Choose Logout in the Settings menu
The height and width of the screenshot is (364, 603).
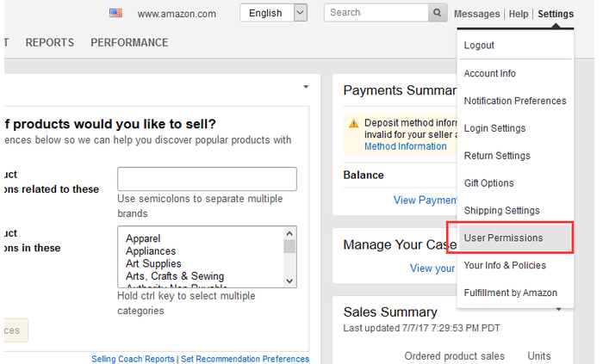(479, 45)
